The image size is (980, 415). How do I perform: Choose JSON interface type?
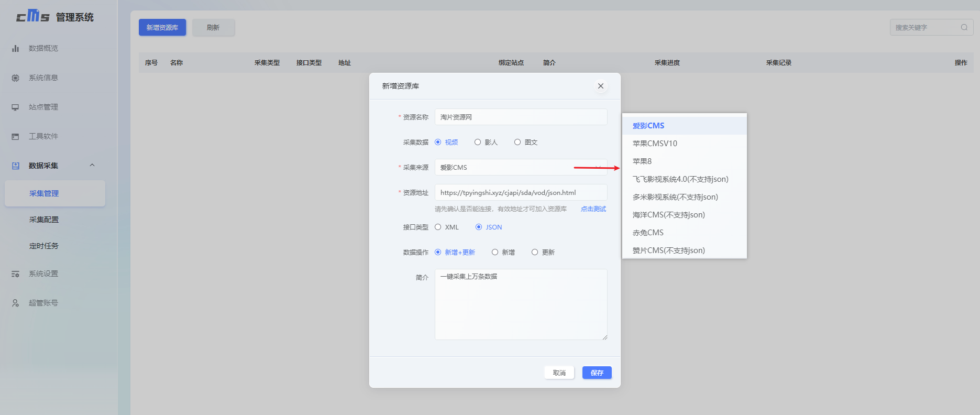point(489,227)
